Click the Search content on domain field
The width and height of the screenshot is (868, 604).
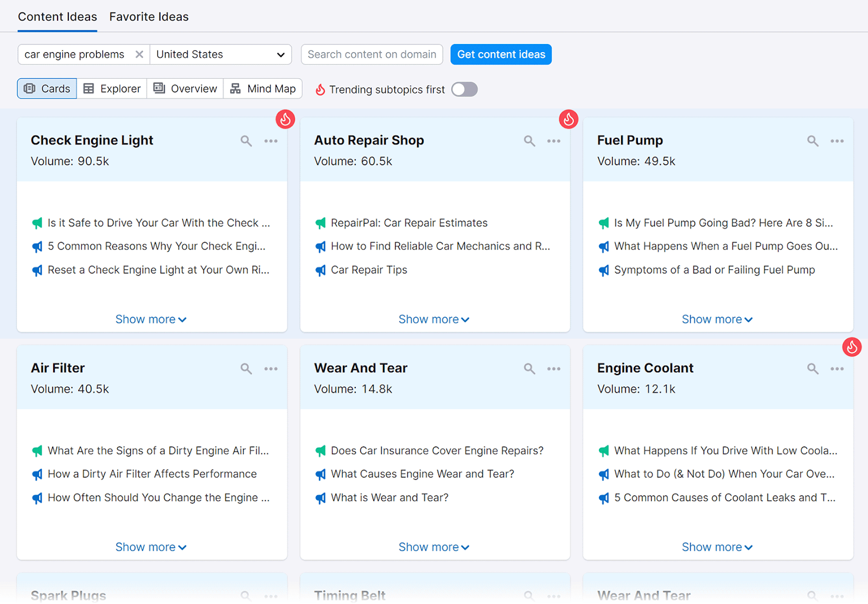pyautogui.click(x=372, y=54)
